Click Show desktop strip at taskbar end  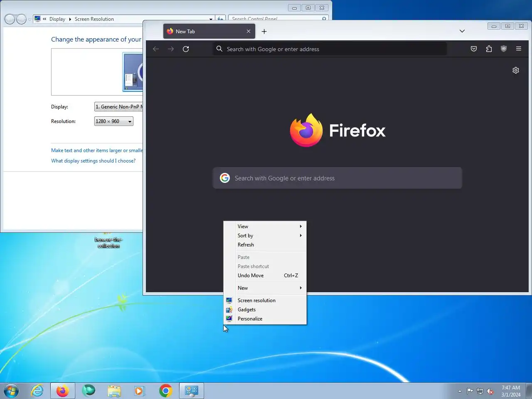529,391
